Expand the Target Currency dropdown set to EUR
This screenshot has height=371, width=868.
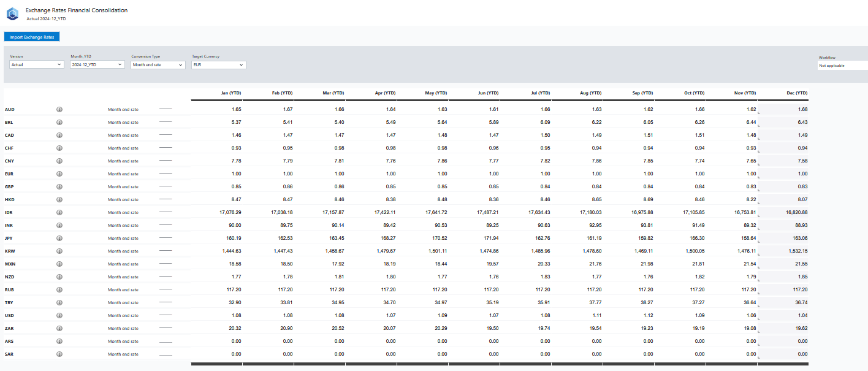[218, 64]
